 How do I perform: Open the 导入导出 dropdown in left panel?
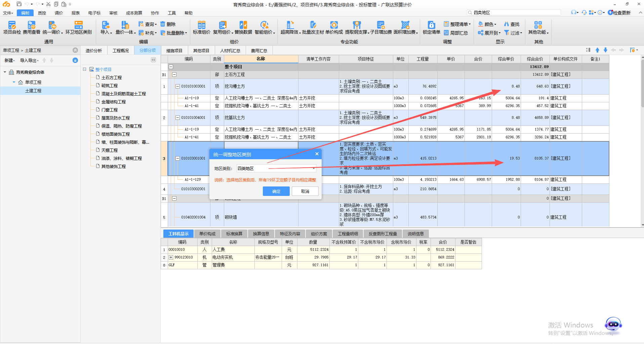(x=30, y=60)
